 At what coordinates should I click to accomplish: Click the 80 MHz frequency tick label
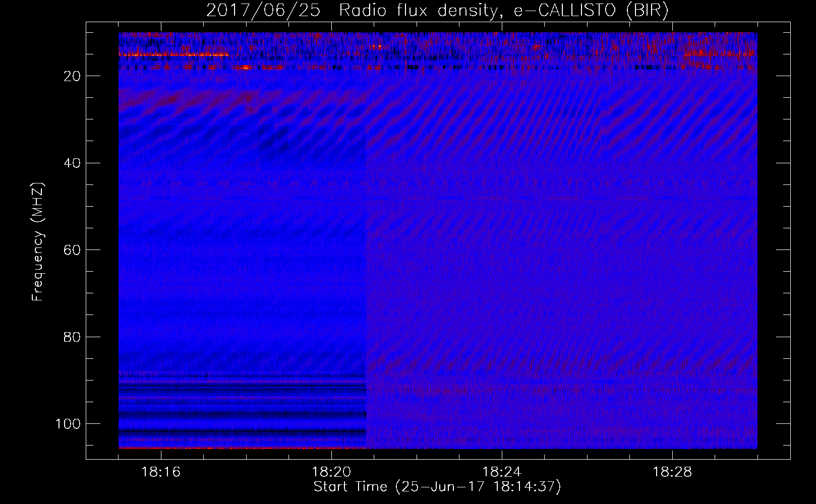pos(73,337)
